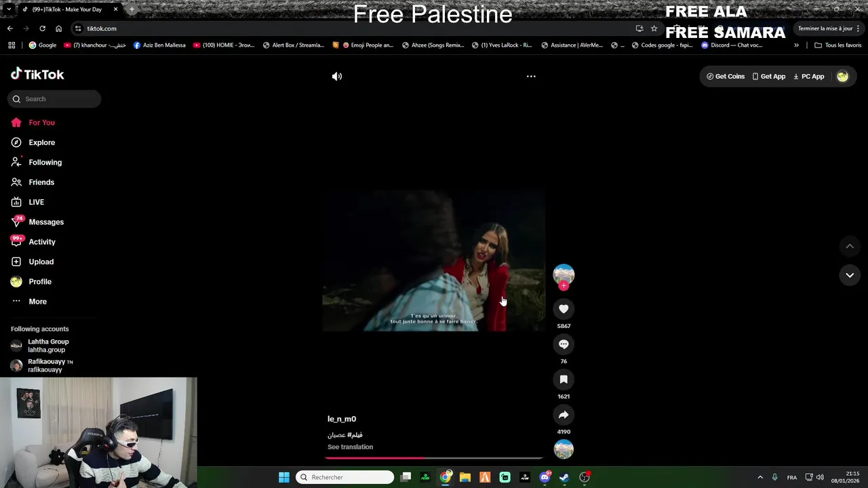Screen dimensions: 868x488
Task: Open the Discord chat bookmark
Action: (732, 45)
